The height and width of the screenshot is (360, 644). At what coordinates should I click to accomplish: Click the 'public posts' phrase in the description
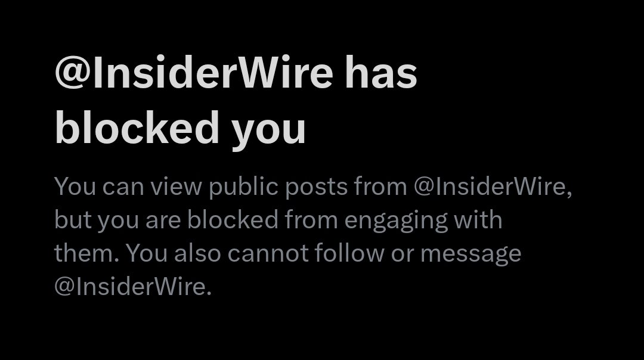[x=278, y=187]
